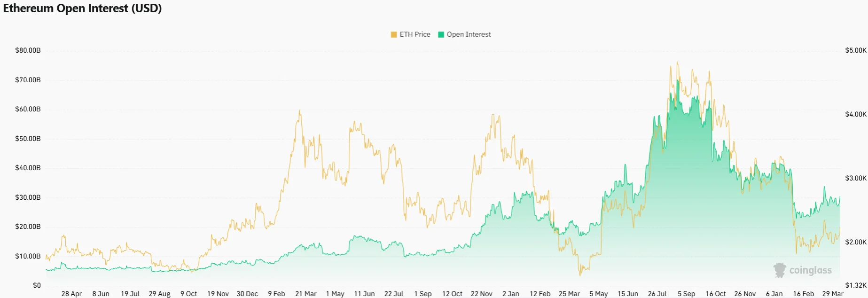Click the 29 Mar date label
Image resolution: width=868 pixels, height=298 pixels.
tap(832, 294)
